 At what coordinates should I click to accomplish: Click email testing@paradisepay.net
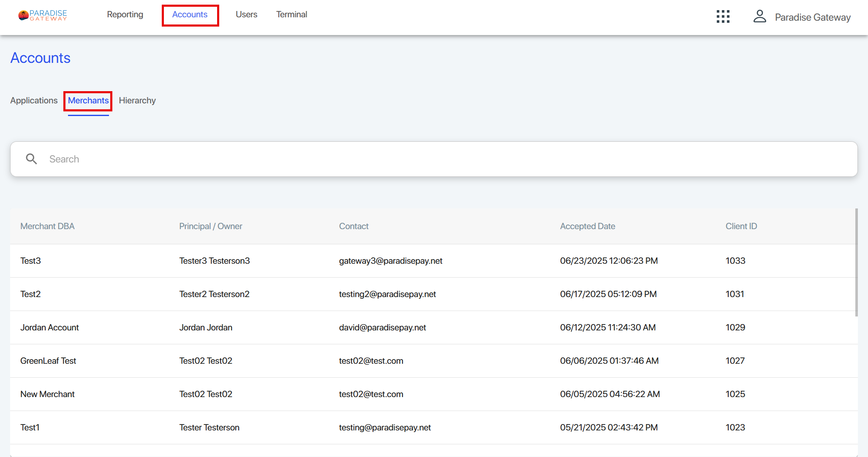(x=385, y=427)
